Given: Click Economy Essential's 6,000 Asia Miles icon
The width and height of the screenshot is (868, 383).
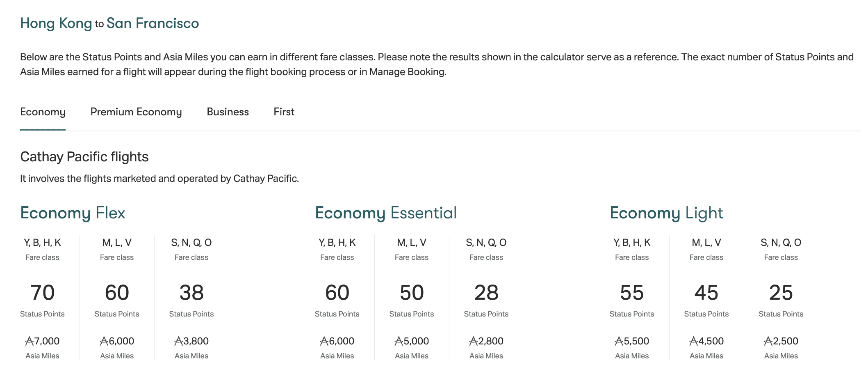Looking at the screenshot, I should [324, 341].
